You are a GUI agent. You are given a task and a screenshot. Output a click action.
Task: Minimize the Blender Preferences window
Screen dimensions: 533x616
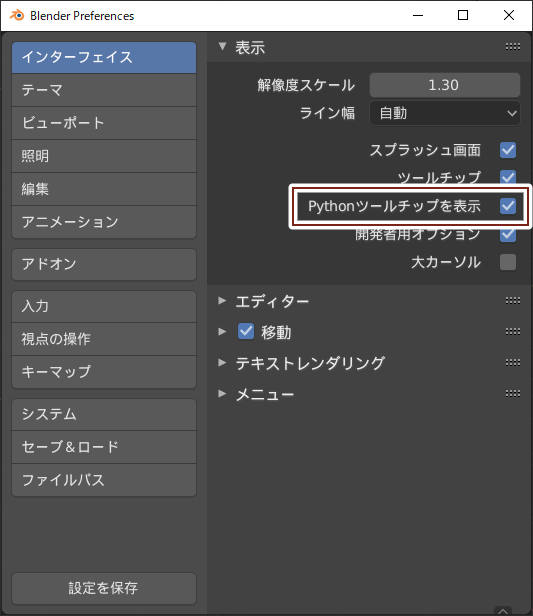coord(418,16)
